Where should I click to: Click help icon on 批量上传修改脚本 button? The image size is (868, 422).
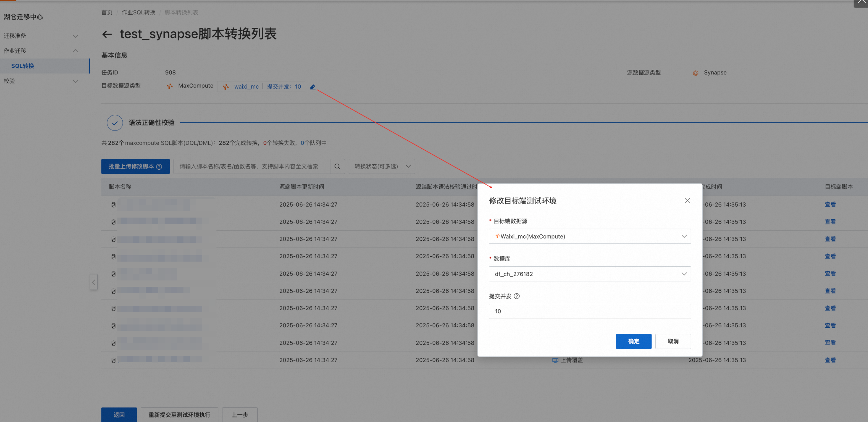[x=159, y=167]
